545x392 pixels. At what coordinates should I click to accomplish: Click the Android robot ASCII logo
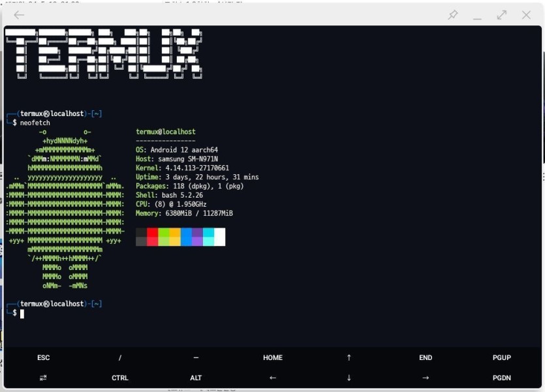pos(65,209)
